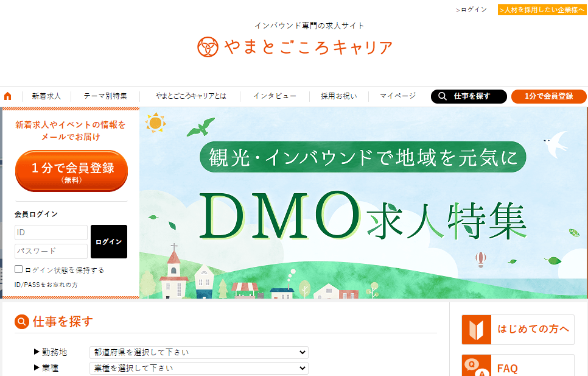Click the Yamatogokoro Career circular logo
Viewport: 588px width, 376px height.
(x=208, y=47)
